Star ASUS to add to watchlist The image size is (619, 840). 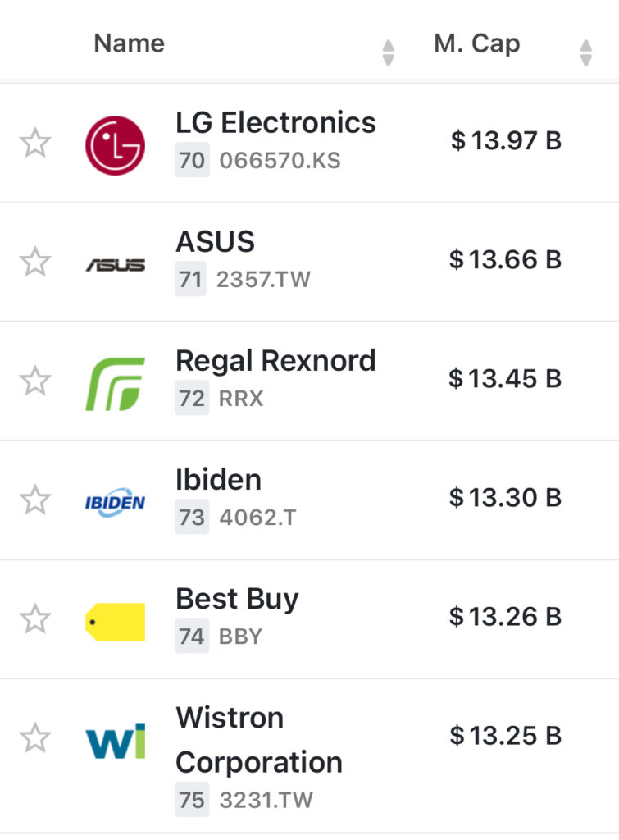(x=35, y=262)
